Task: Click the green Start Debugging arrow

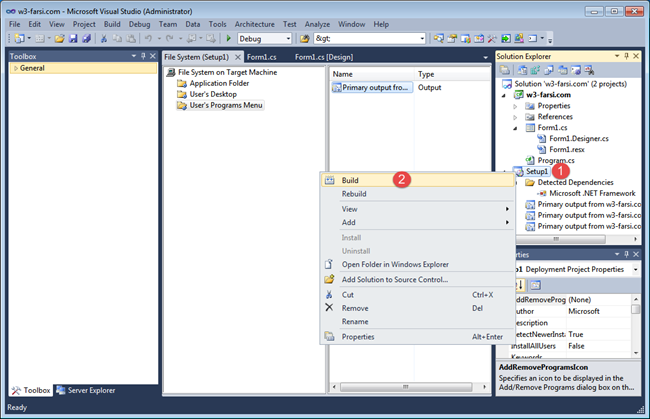Action: 228,39
